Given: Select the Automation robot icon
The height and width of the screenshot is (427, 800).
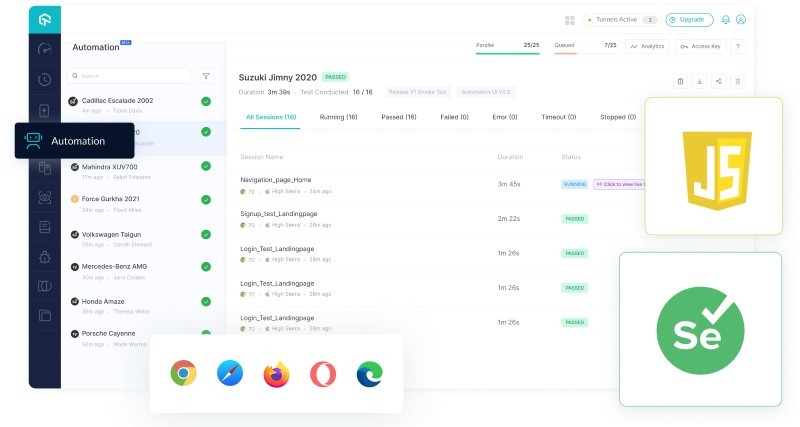Looking at the screenshot, I should point(33,141).
